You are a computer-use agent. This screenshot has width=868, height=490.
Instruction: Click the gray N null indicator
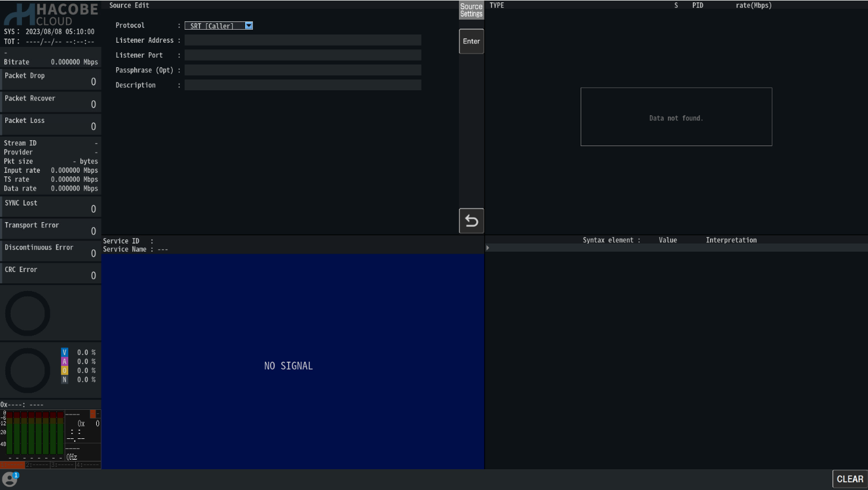coord(65,380)
